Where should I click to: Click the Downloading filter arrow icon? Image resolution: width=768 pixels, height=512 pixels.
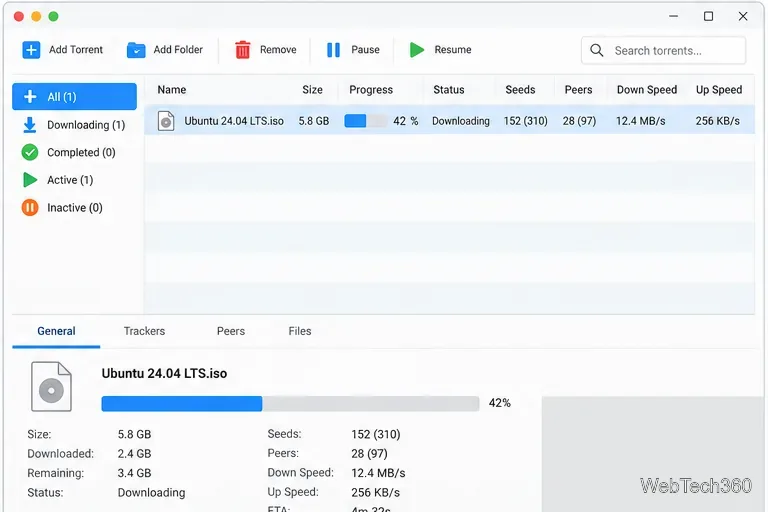click(x=30, y=125)
